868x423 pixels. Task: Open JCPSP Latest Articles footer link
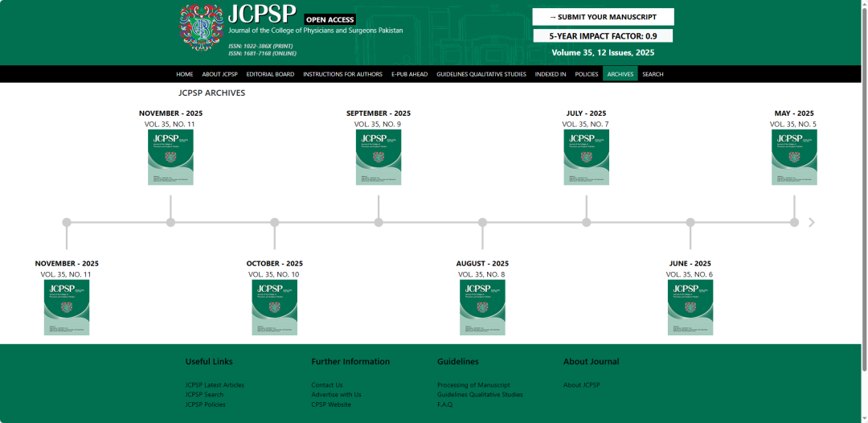(215, 384)
